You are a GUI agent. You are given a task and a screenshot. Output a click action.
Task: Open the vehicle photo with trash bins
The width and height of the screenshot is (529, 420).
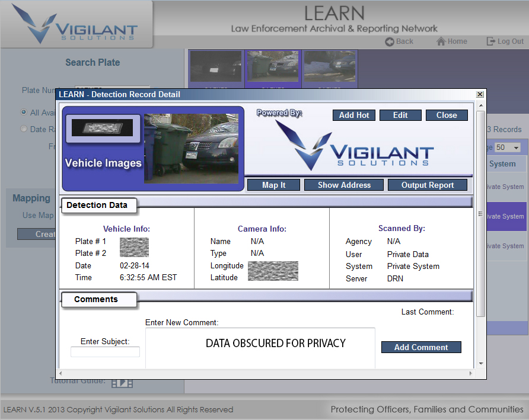click(x=191, y=148)
